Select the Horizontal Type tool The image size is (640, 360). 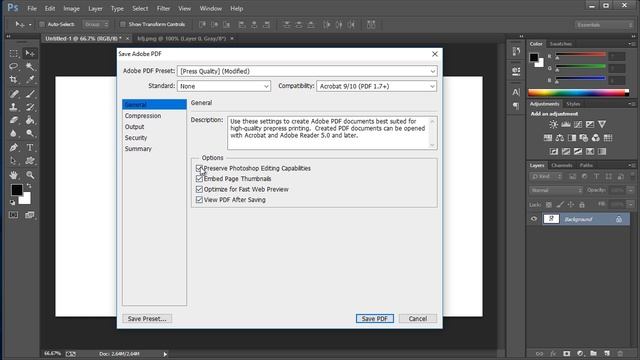30,147
